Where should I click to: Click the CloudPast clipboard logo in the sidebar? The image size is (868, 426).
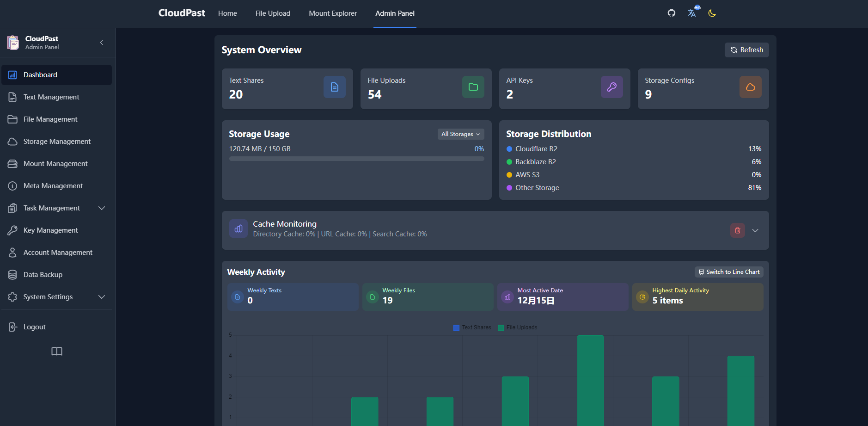13,43
